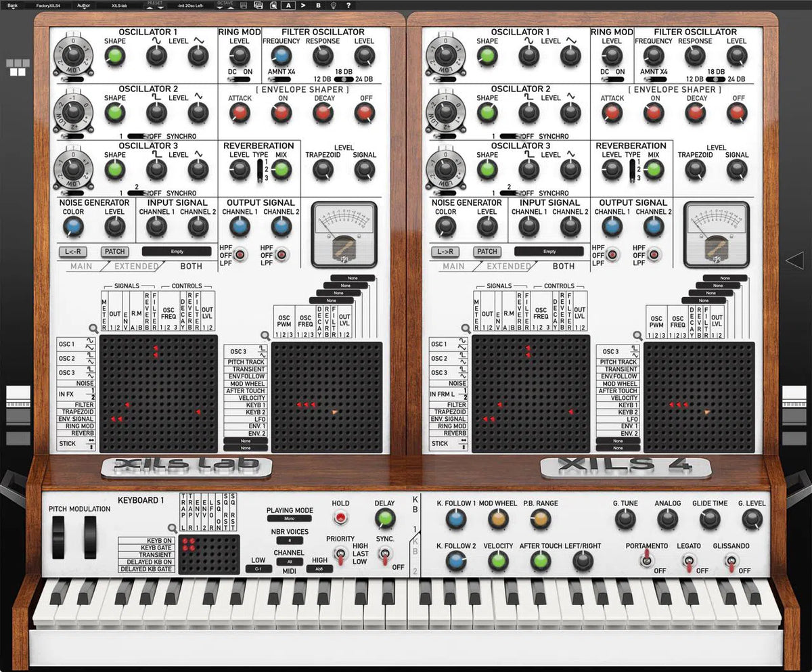This screenshot has width=812, height=672.
Task: Select the BOTH view tab
Action: pos(191,267)
